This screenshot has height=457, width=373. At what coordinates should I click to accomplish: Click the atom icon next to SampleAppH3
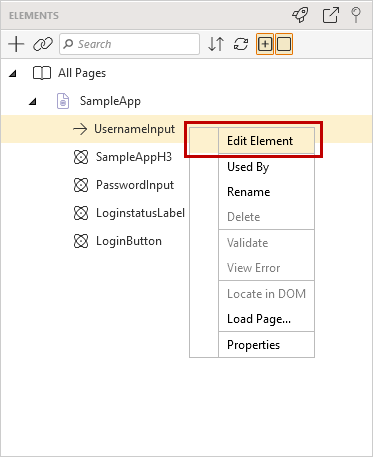[x=81, y=157]
